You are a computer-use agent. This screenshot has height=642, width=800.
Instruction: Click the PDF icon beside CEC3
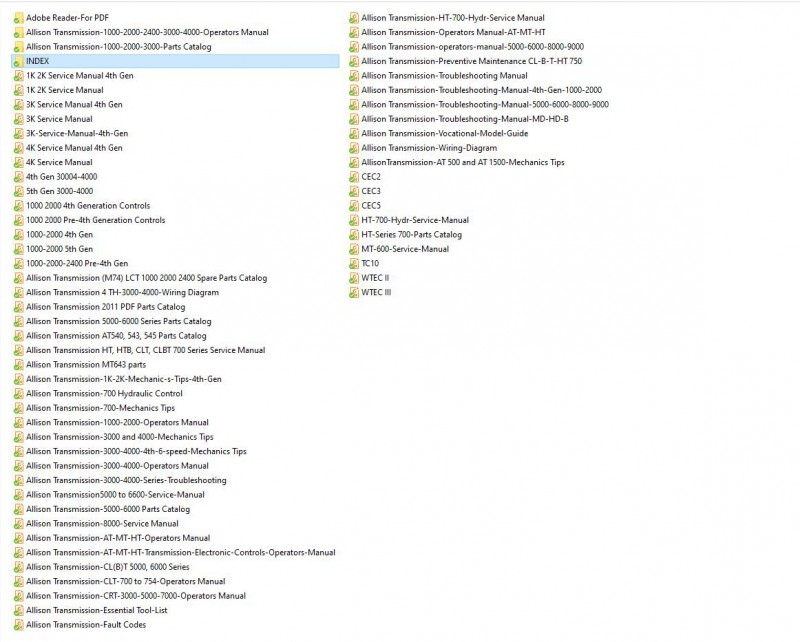[x=354, y=191]
